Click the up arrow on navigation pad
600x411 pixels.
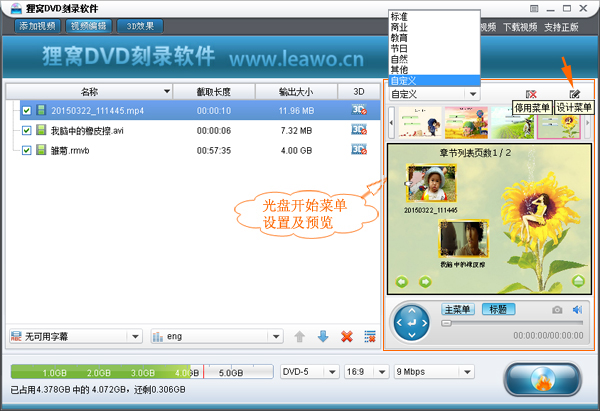pos(412,310)
